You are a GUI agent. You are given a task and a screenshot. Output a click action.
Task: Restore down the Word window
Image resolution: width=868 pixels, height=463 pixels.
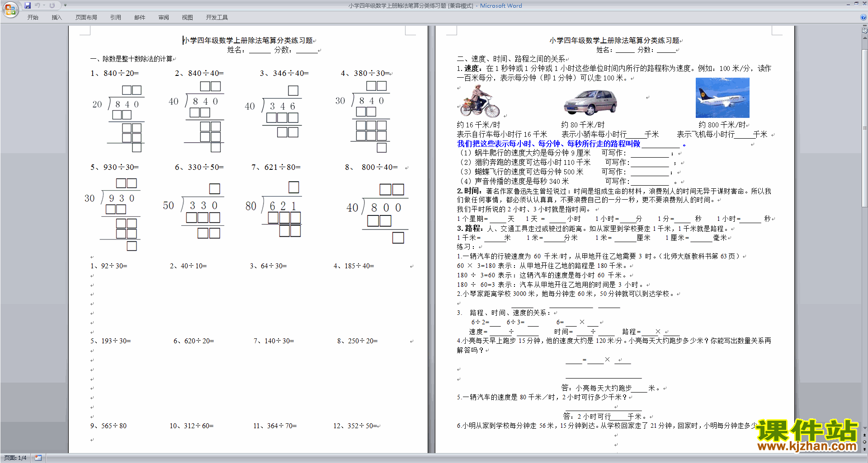pos(856,4)
